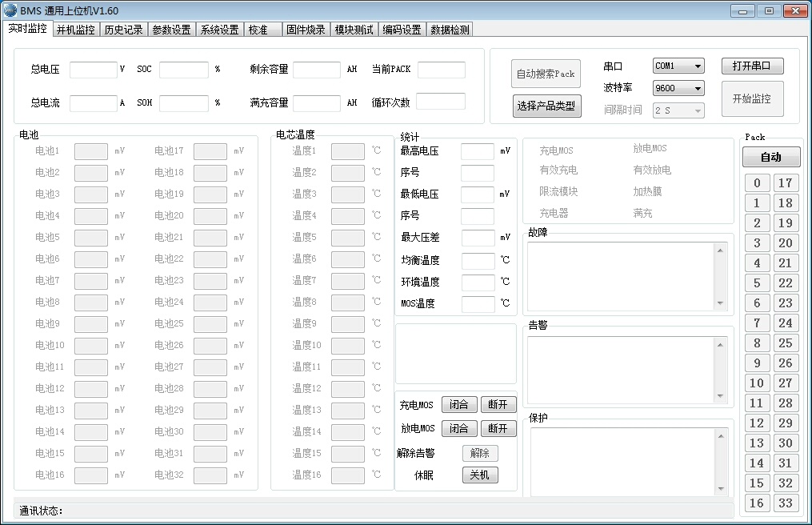Click 关机 to enter sleep mode
This screenshot has width=812, height=525.
click(x=481, y=475)
